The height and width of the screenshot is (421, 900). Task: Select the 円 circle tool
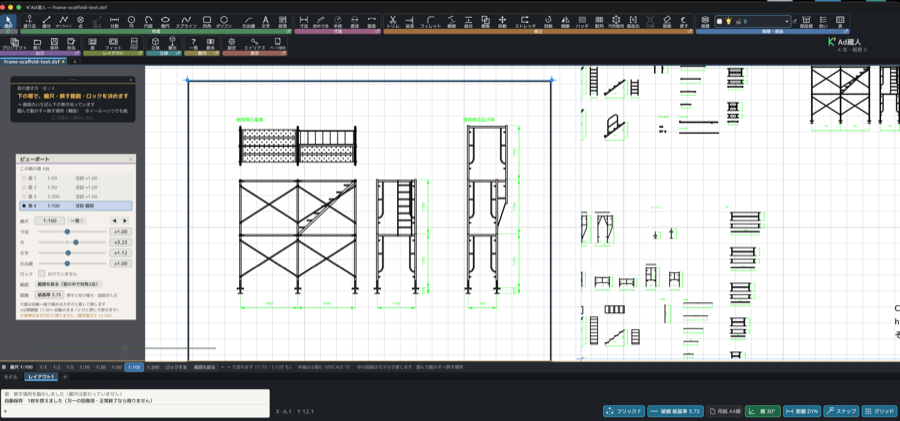(x=131, y=21)
